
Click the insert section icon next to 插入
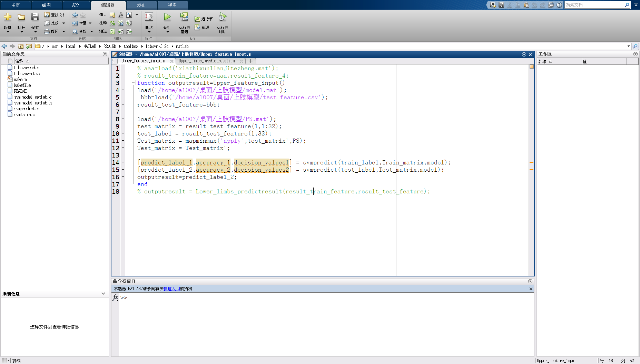(x=112, y=15)
